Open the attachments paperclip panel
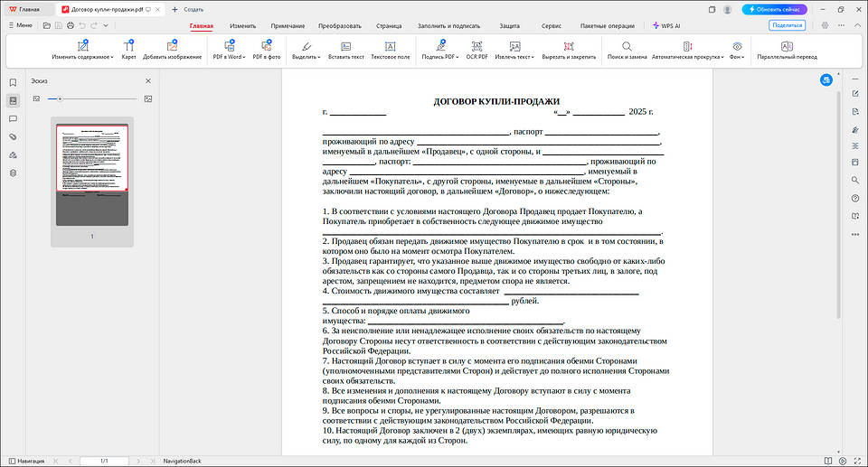Image resolution: width=868 pixels, height=467 pixels. click(13, 136)
